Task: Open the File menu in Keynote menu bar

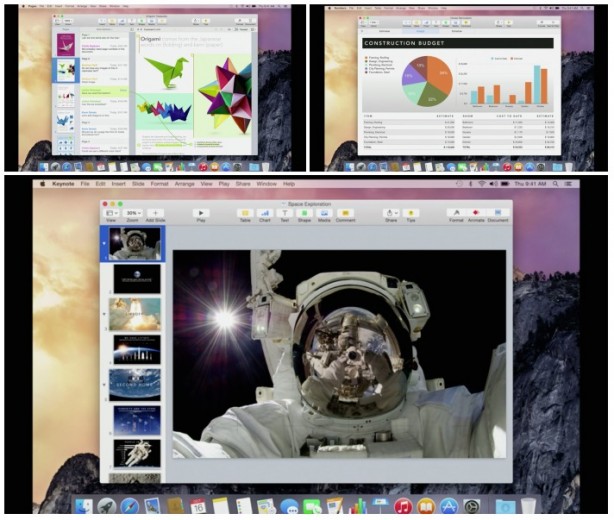Action: [85, 184]
